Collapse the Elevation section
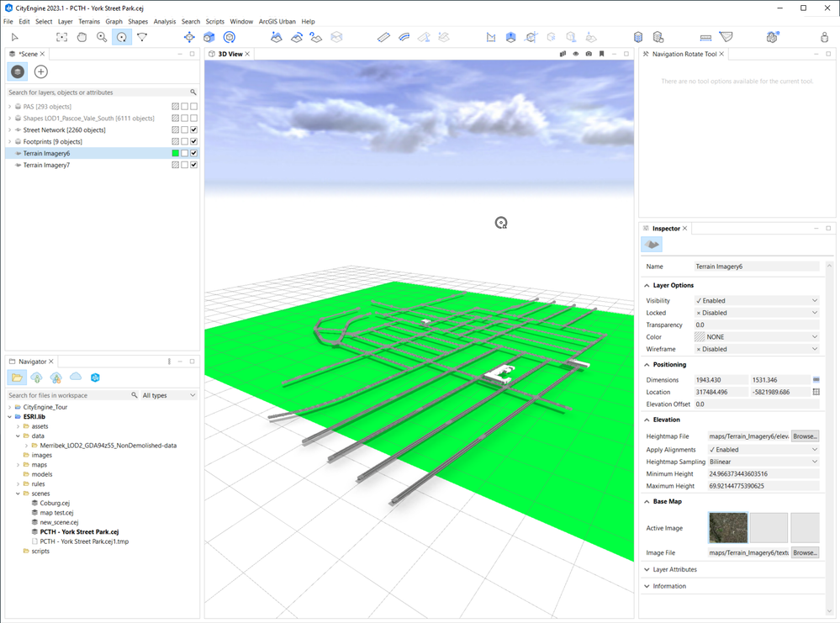Screen dimensions: 840x623 point(647,420)
